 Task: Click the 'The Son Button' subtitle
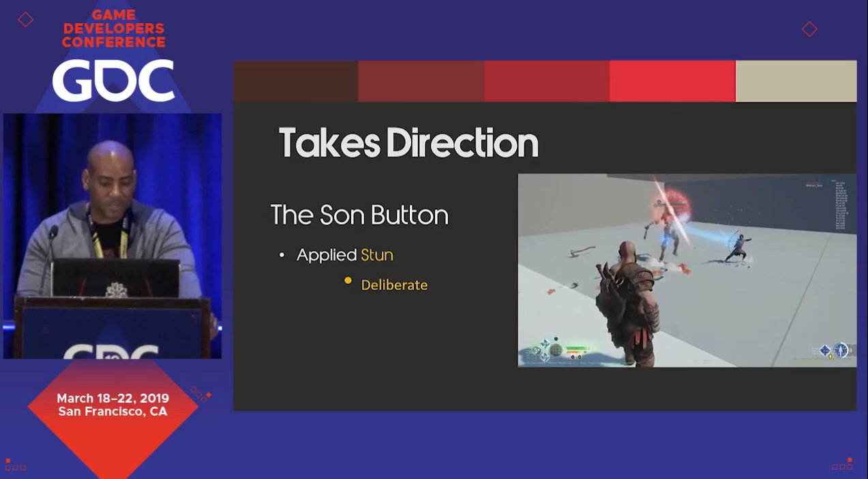coord(359,215)
